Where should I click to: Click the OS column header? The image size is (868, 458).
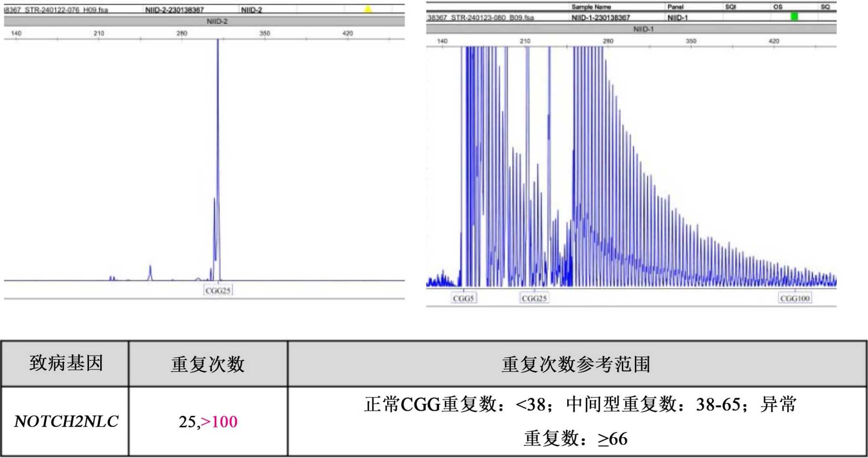pyautogui.click(x=777, y=7)
